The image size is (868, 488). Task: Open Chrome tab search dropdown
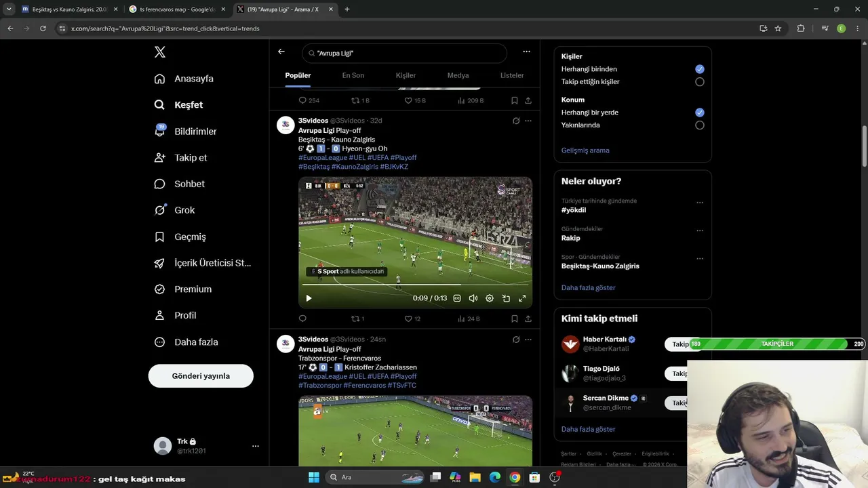click(8, 9)
